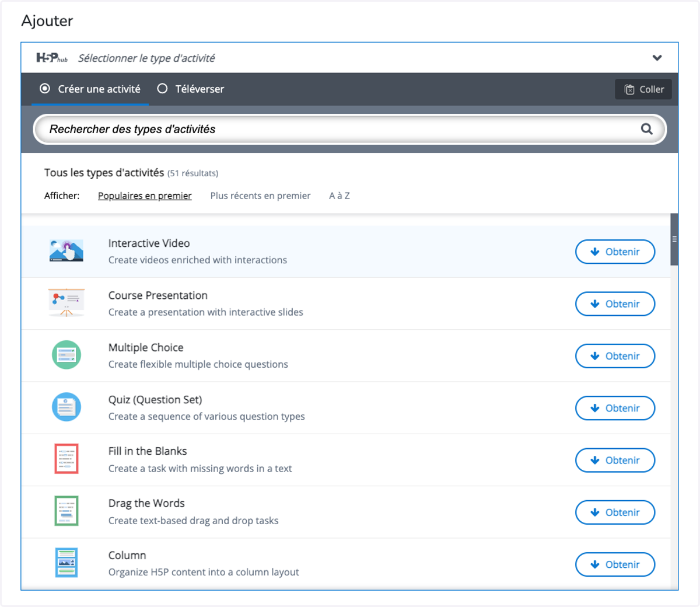Sort activities A à Z
This screenshot has height=607, width=700.
point(339,196)
